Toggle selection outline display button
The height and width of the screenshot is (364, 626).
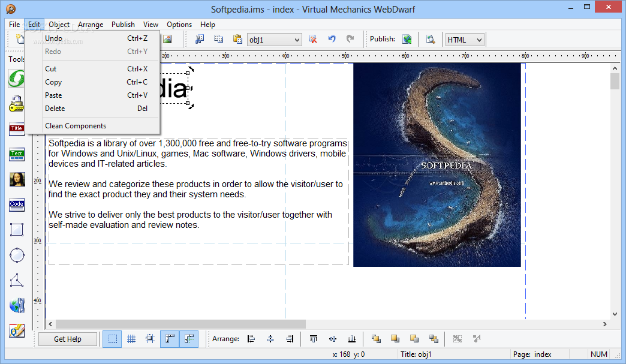point(112,339)
